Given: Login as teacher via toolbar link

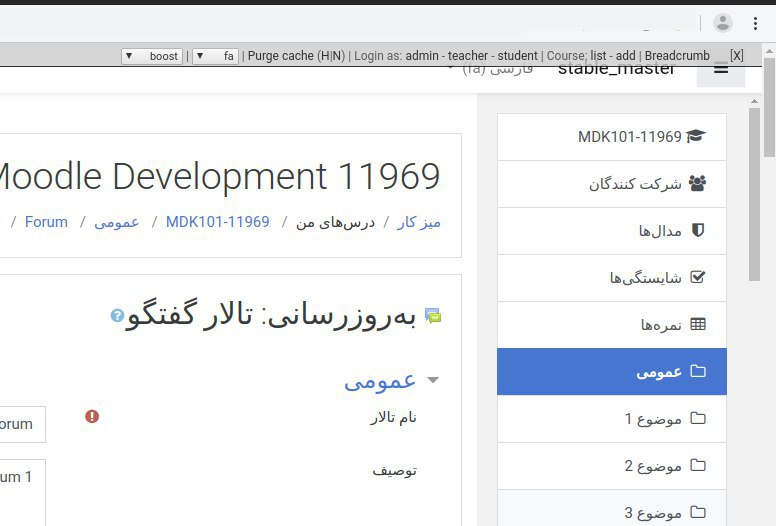Looking at the screenshot, I should point(468,55).
